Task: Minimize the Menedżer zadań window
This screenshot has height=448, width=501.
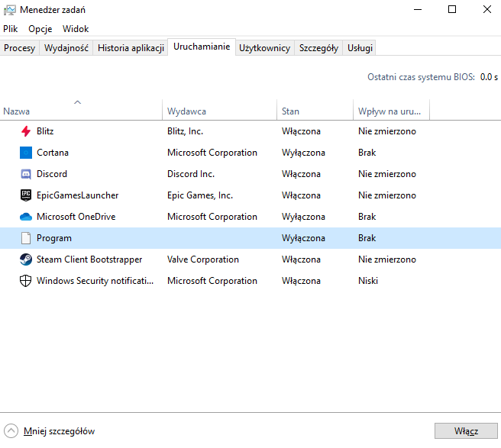Action: (x=418, y=10)
